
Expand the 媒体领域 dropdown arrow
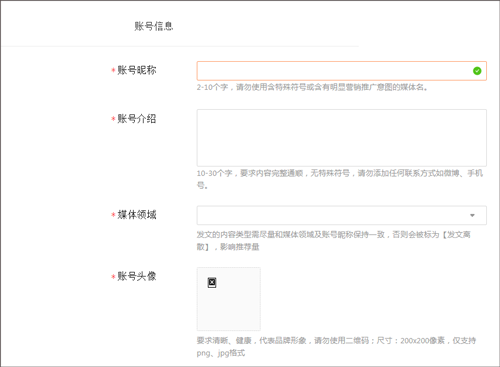472,215
